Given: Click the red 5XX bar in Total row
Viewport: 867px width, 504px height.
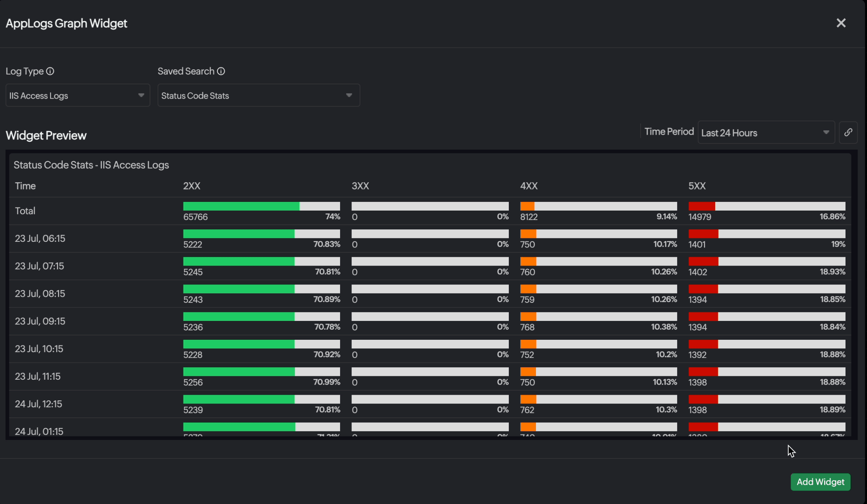Looking at the screenshot, I should (x=702, y=206).
